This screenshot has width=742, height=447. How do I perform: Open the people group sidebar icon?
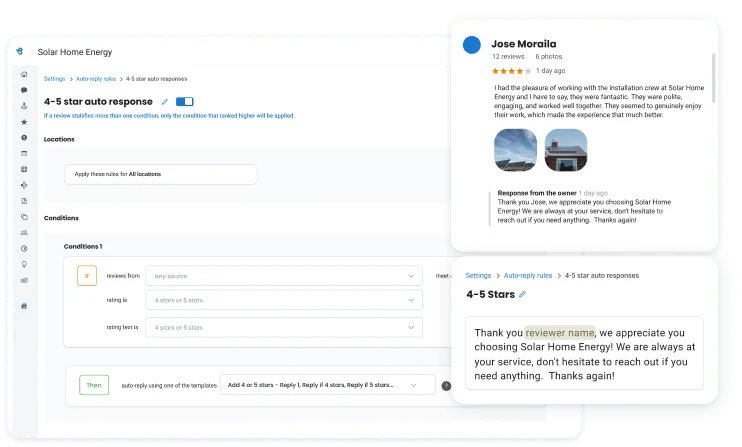[x=24, y=233]
